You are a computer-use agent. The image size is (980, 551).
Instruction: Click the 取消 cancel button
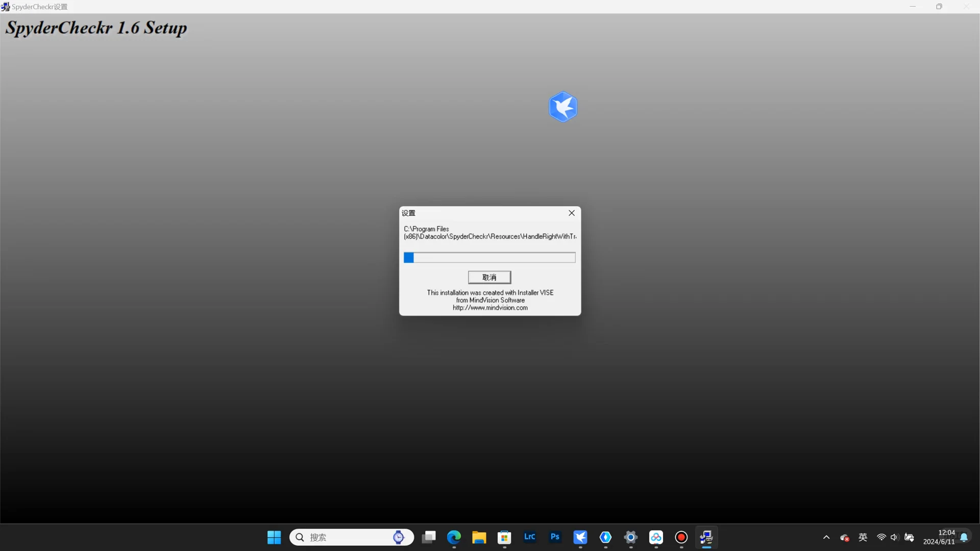pos(489,277)
